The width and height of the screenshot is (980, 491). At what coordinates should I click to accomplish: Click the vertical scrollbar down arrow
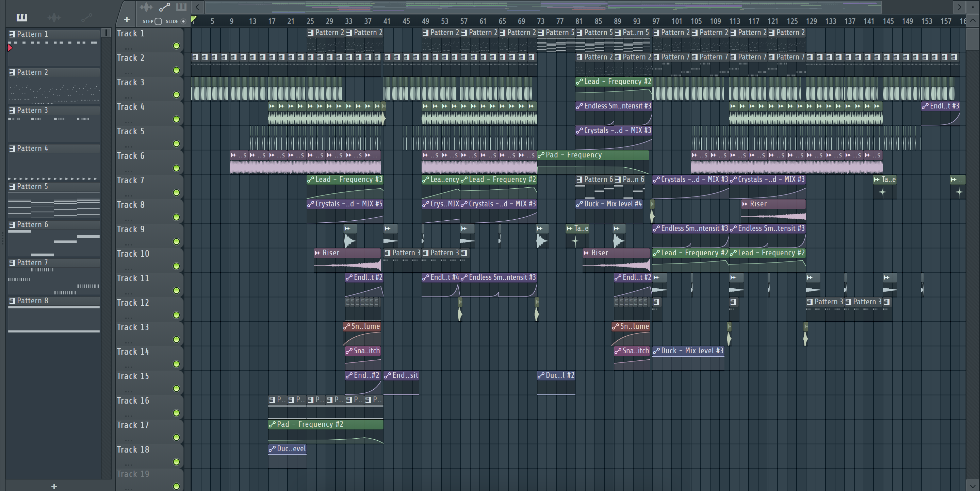973,485
